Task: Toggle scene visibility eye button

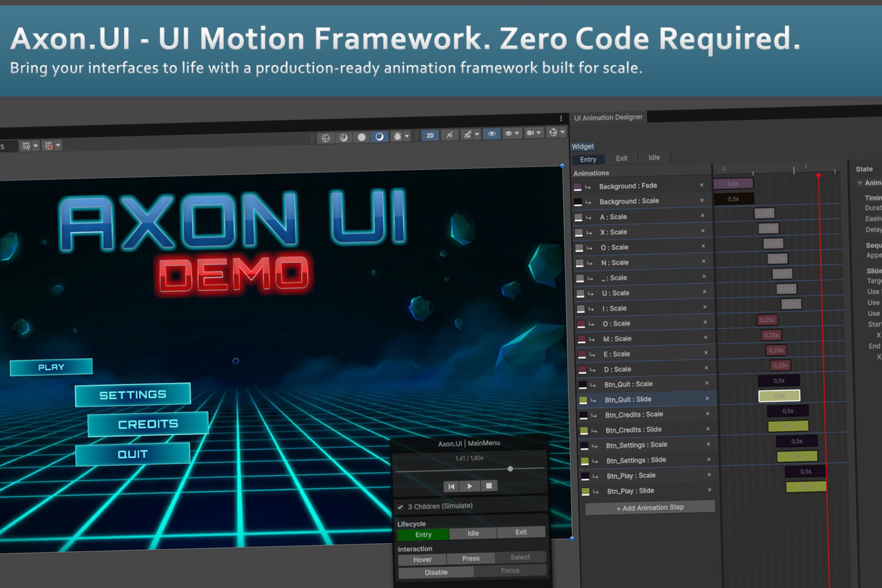Action: [x=491, y=134]
